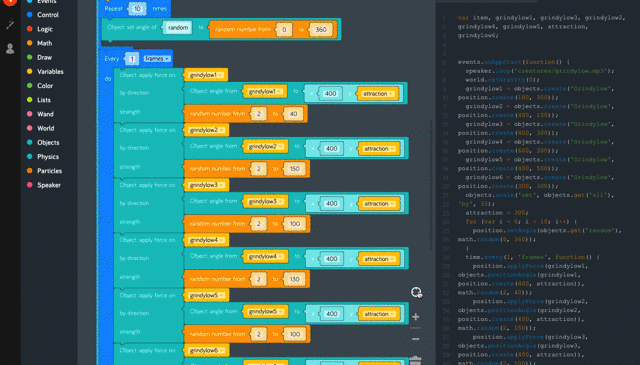640x365 pixels.
Task: Select the Repeat times block label
Action: click(x=113, y=8)
